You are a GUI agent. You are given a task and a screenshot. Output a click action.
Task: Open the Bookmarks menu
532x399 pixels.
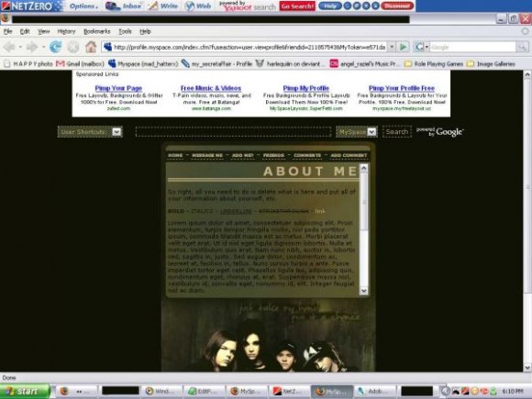pyautogui.click(x=97, y=31)
